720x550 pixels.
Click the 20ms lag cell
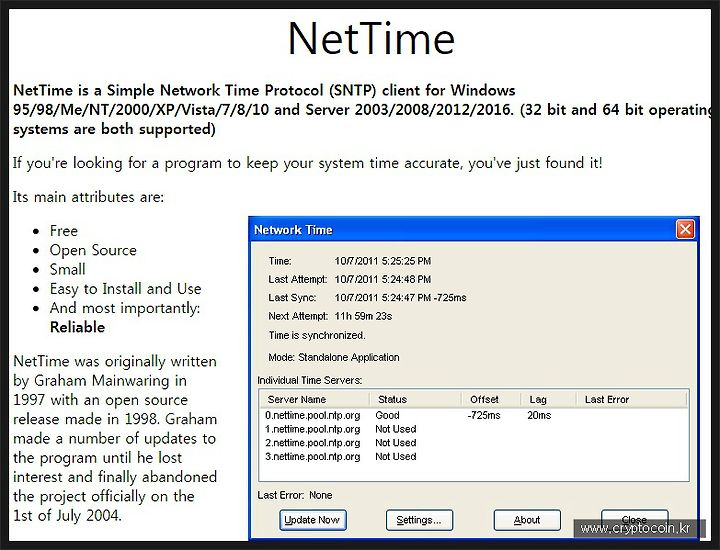tap(539, 415)
